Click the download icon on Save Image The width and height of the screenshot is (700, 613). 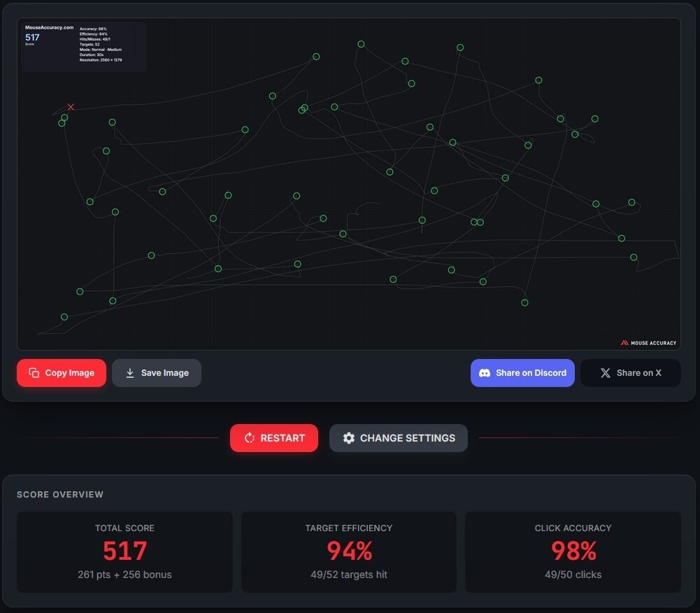coord(131,373)
